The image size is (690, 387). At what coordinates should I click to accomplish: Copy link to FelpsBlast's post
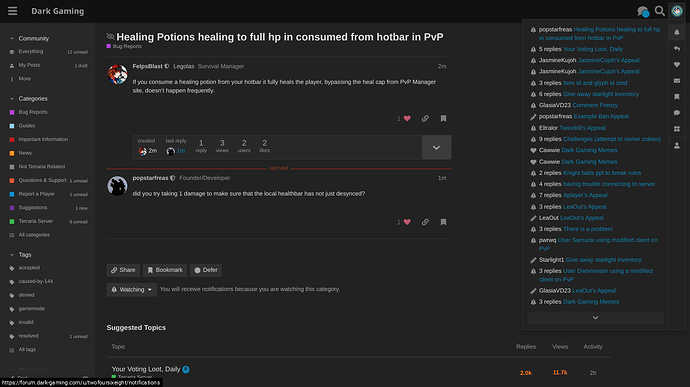pyautogui.click(x=425, y=118)
